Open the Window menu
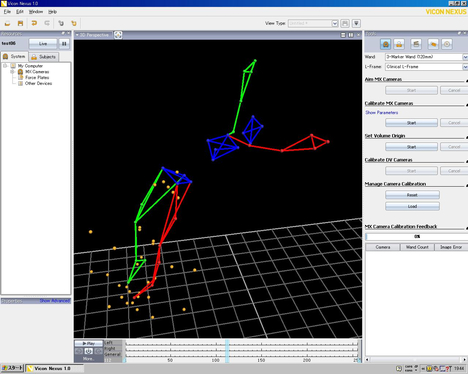 36,12
